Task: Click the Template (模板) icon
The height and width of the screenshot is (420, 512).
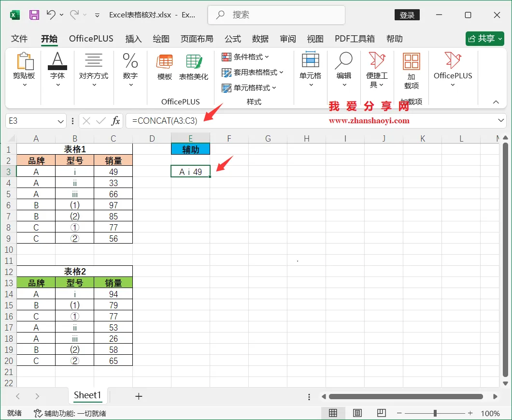Action: (165, 67)
